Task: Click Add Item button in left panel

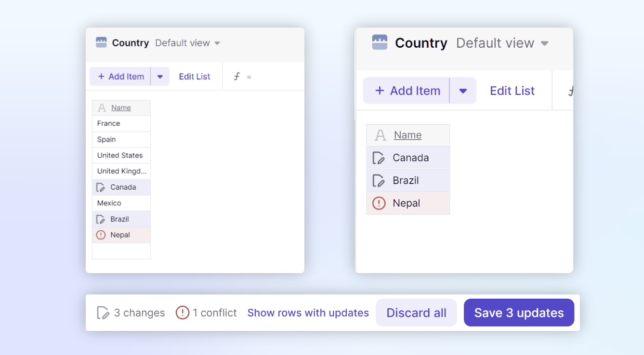Action: click(x=120, y=76)
